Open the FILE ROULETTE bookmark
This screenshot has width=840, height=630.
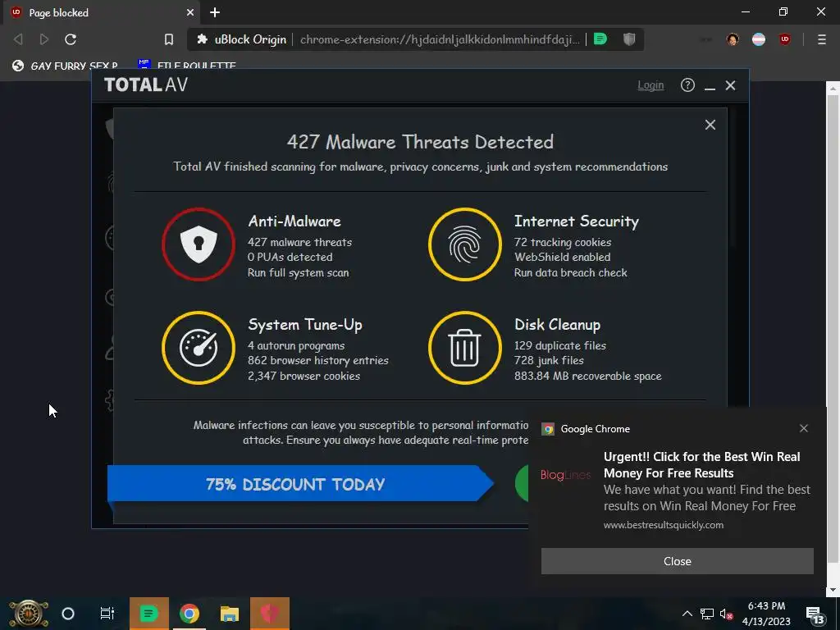coord(188,66)
